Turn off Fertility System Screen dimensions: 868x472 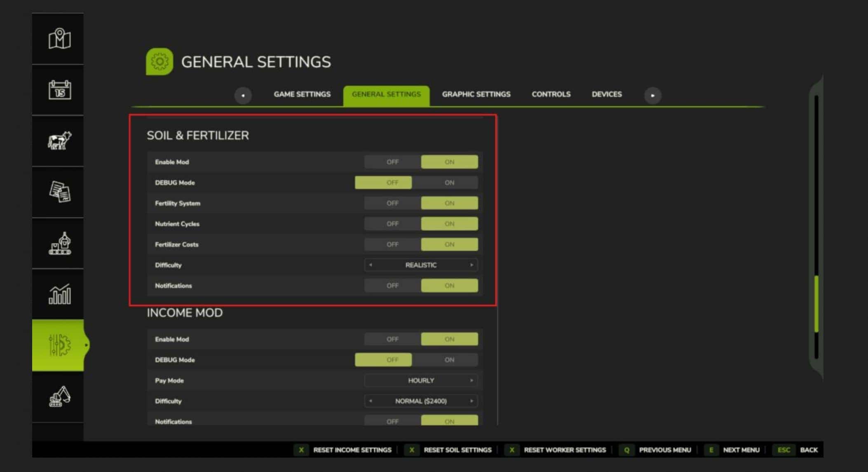click(392, 203)
